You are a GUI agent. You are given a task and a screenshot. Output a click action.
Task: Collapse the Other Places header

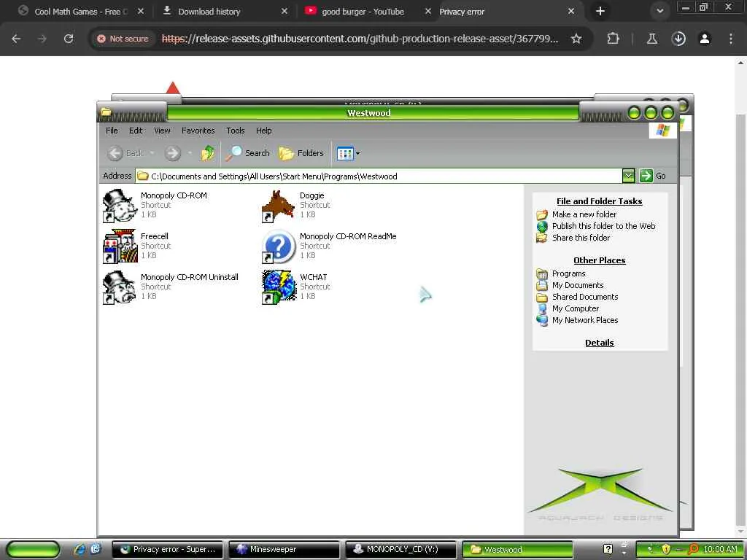[x=600, y=260]
